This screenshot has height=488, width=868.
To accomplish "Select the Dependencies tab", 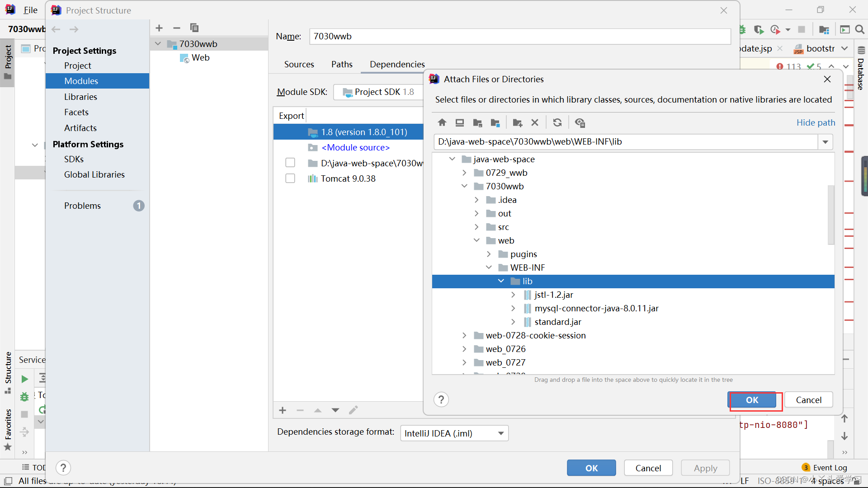I will point(397,64).
